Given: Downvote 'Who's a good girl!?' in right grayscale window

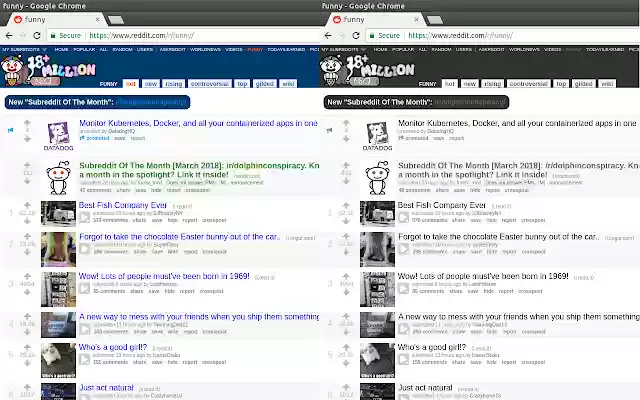Looking at the screenshot, I should (346, 363).
